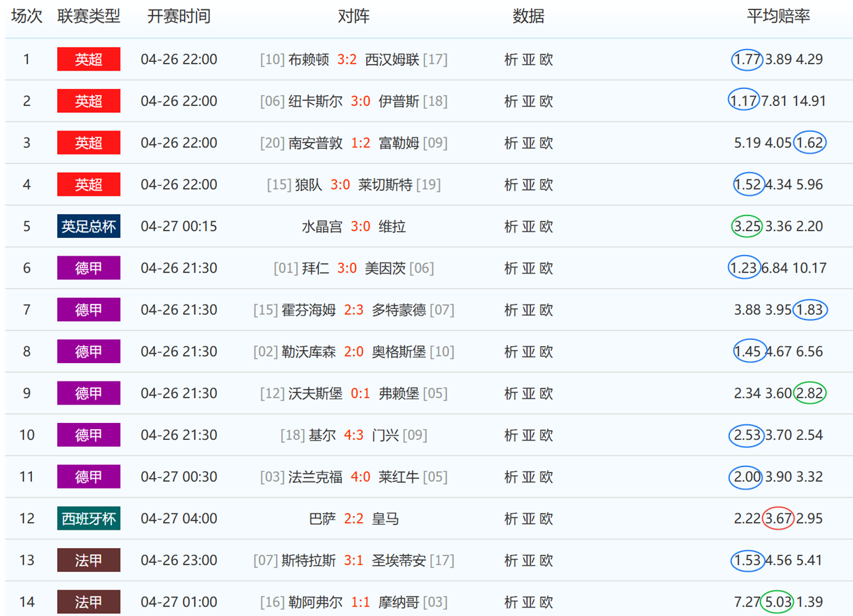Screen dimensions: 853x616
Task: Click team name 美因茨
Action: pyautogui.click(x=385, y=268)
